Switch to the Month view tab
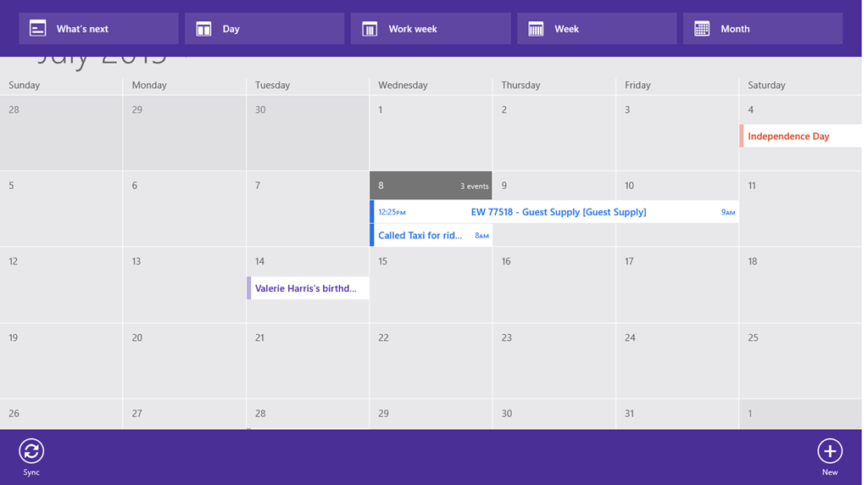Screen dimensions: 868x485 coord(763,29)
